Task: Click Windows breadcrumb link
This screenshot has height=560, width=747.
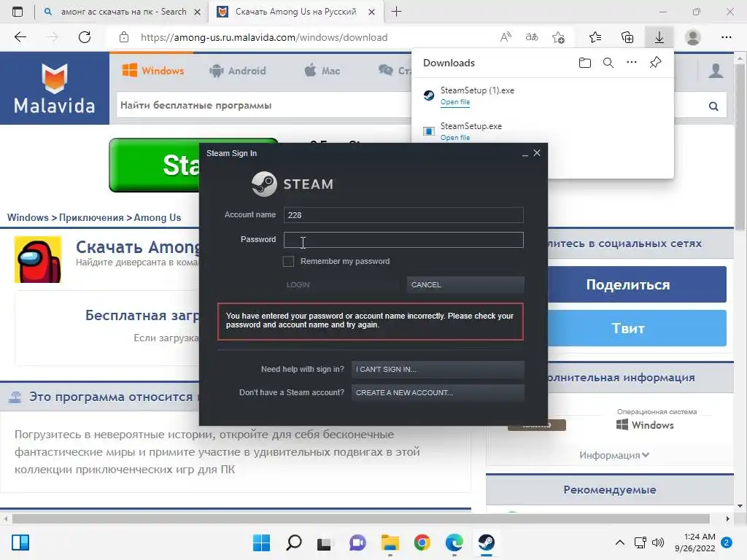Action: tap(28, 217)
